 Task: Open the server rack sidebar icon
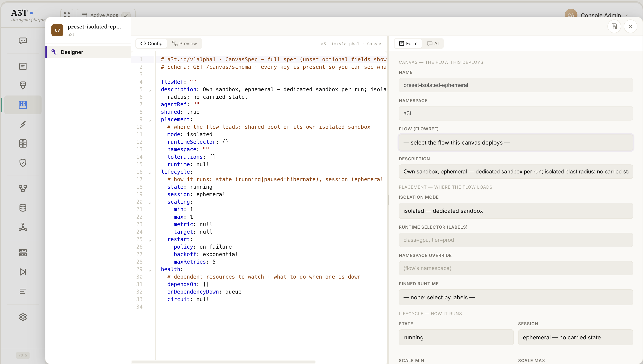coord(23,252)
